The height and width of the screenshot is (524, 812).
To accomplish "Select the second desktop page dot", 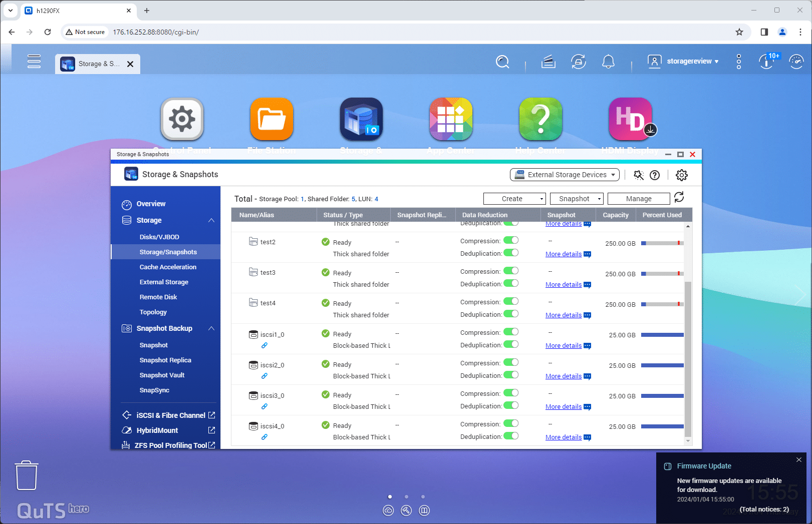I will click(406, 497).
